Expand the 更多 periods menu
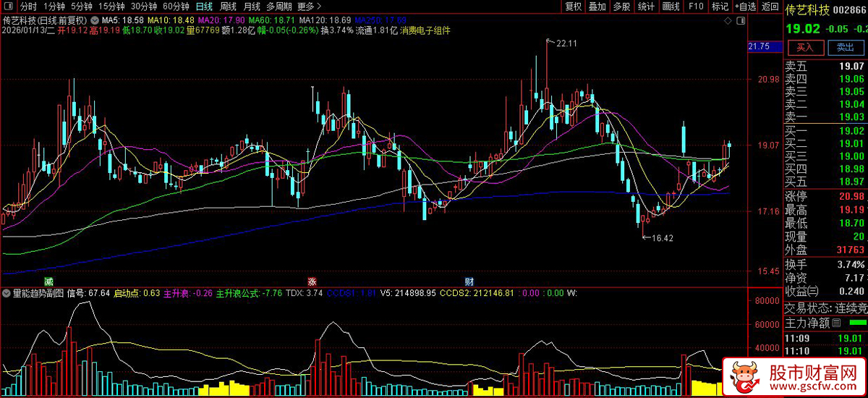The width and height of the screenshot is (868, 398). point(310,7)
